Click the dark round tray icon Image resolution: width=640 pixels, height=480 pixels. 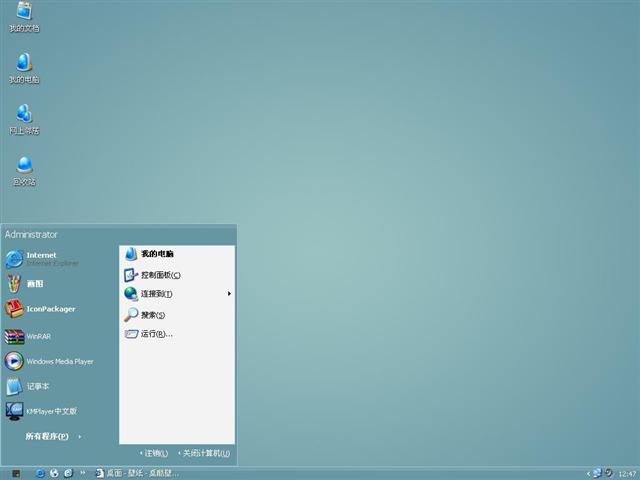tap(609, 473)
